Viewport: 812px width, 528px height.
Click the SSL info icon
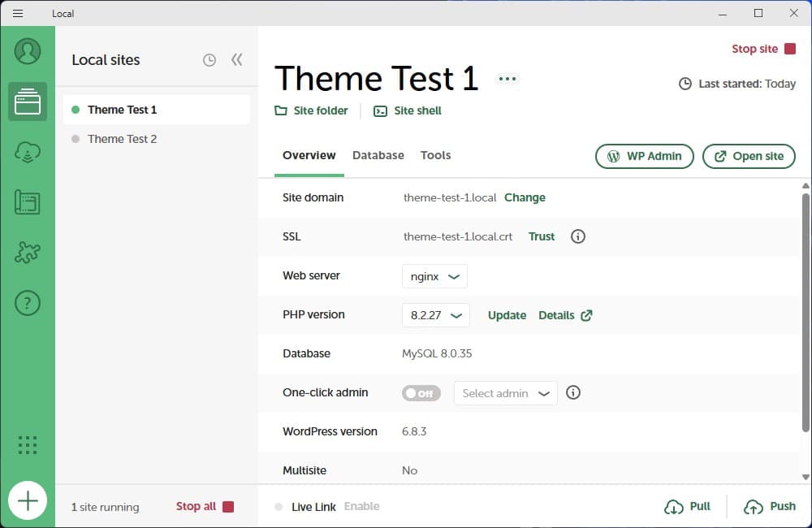tap(578, 236)
